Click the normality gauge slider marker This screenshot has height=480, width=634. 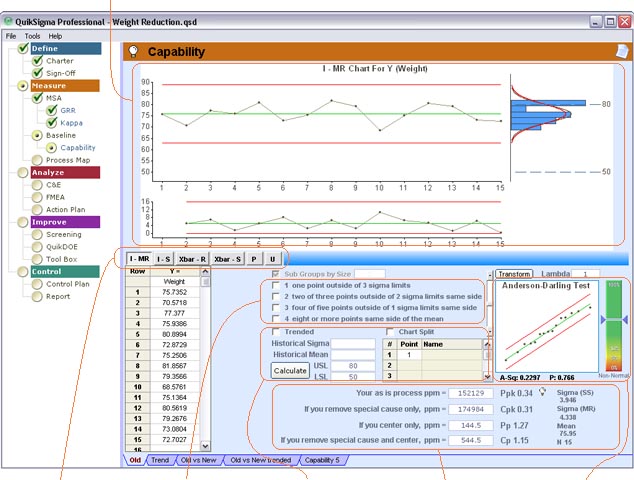click(614, 320)
